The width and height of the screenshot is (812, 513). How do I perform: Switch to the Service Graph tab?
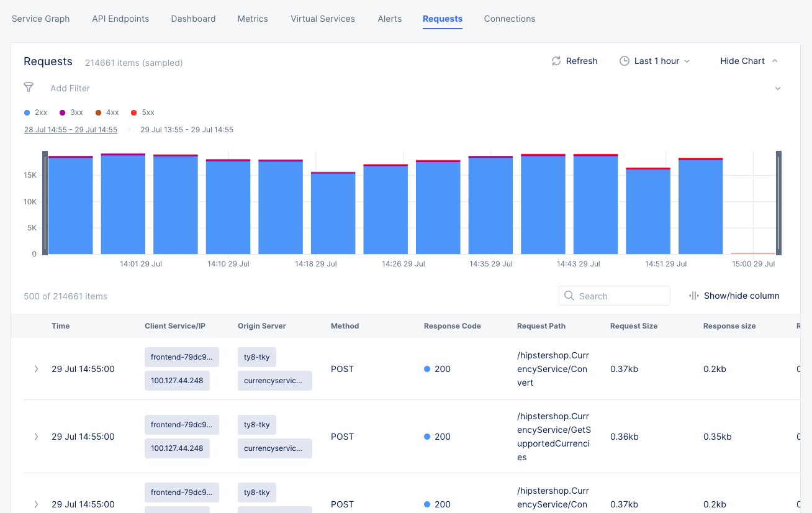pos(41,19)
